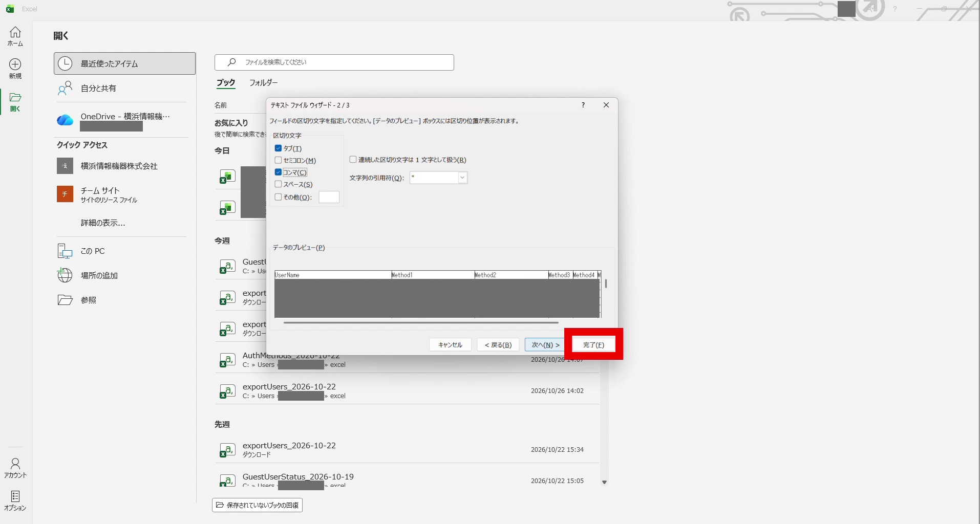Click the search magnifier icon
980x524 pixels.
coord(232,62)
